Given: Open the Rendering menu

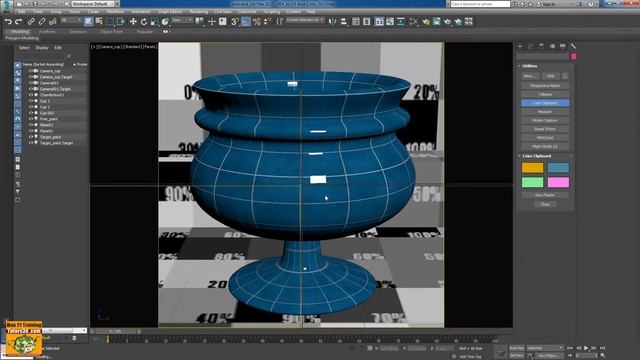Looking at the screenshot, I should point(199,12).
